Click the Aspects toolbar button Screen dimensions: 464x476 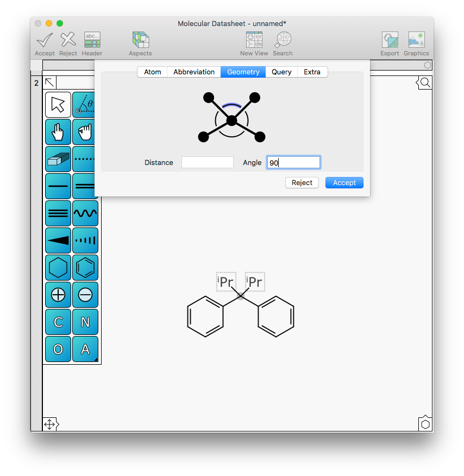(x=140, y=43)
